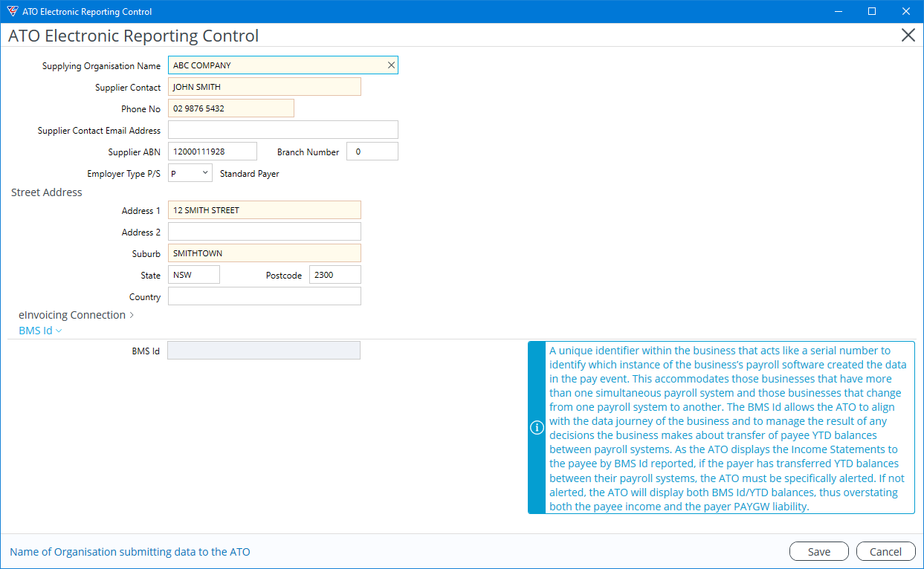Viewport: 924px width, 569px height.
Task: Click the Employer Type P/S label
Action: pyautogui.click(x=123, y=174)
